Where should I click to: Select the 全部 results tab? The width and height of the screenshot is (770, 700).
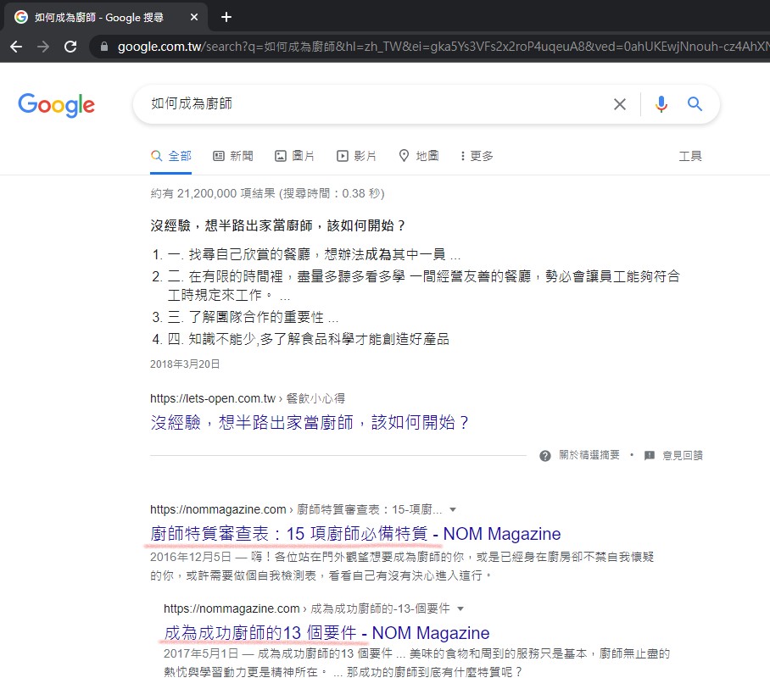coord(171,156)
